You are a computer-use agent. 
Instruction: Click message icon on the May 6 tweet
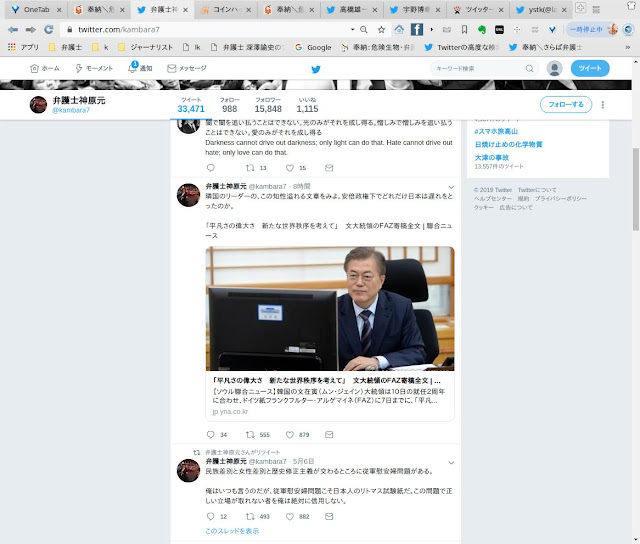tap(329, 517)
